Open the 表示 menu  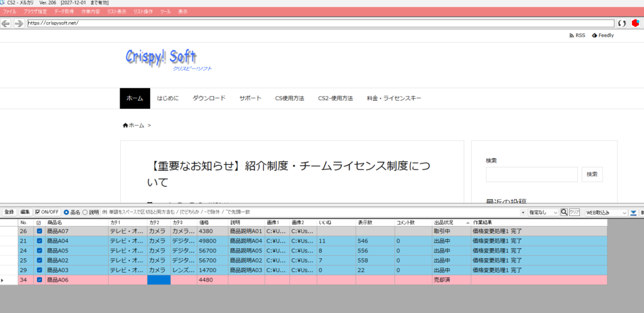pyautogui.click(x=183, y=12)
